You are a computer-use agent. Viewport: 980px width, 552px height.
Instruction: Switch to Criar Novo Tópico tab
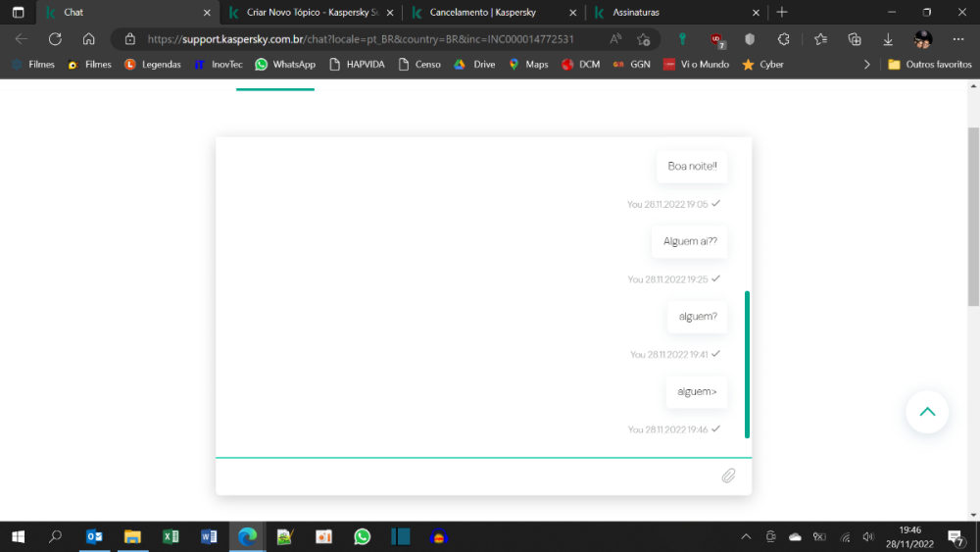tap(311, 13)
